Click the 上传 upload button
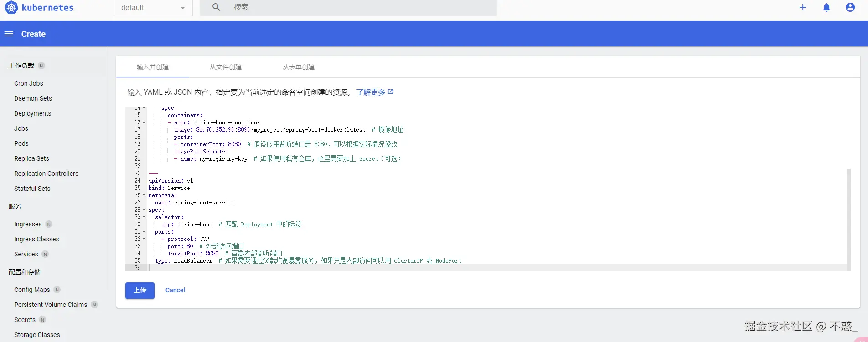The height and width of the screenshot is (342, 868). coord(140,290)
